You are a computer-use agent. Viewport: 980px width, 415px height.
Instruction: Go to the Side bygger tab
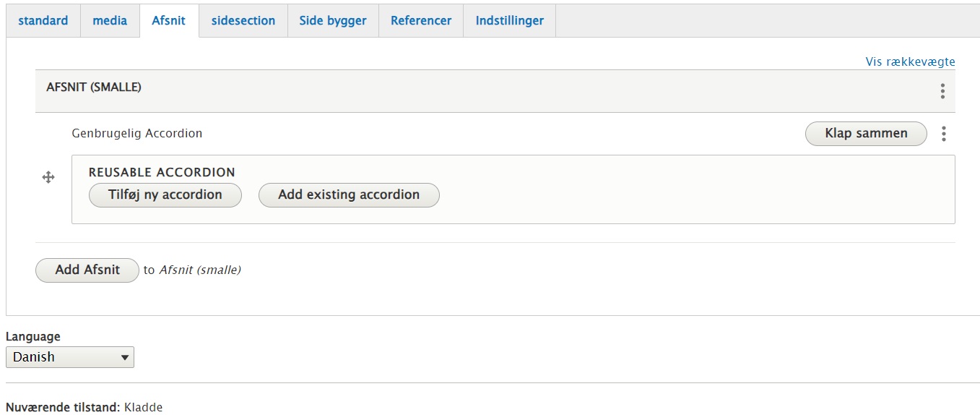tap(333, 21)
